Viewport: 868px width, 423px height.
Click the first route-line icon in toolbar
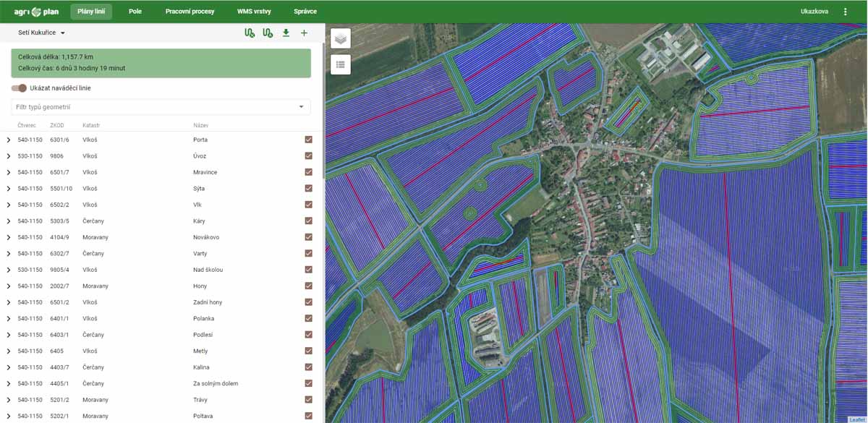coord(250,33)
